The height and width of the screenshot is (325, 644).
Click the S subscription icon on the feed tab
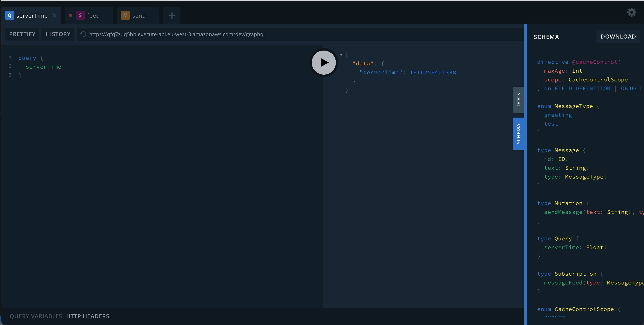coord(80,15)
